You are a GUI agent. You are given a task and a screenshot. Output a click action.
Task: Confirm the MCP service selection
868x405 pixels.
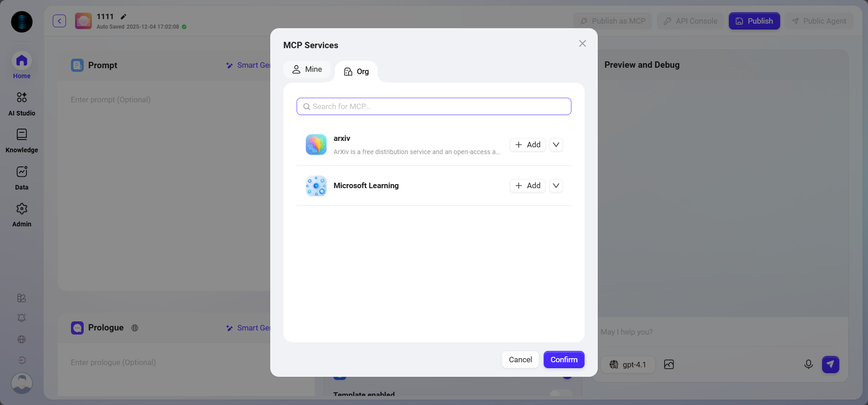click(564, 360)
